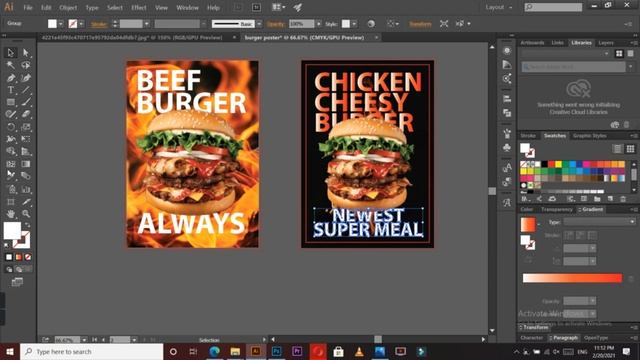Open the Basic brush definition dropdown
This screenshot has height=360, width=640.
click(x=259, y=24)
